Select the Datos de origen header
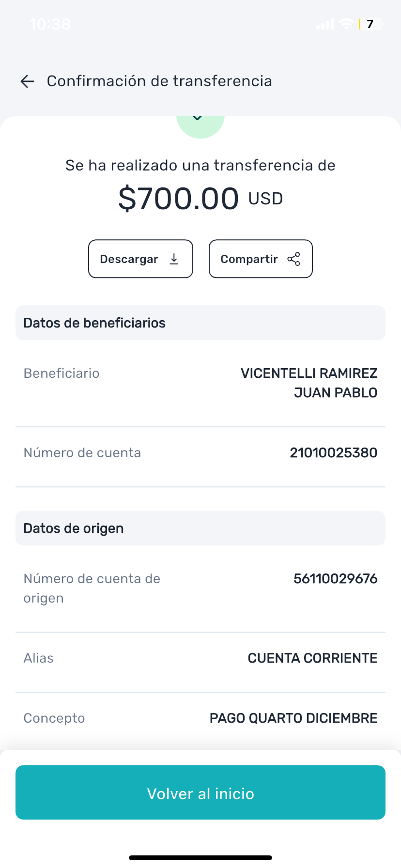 point(200,528)
